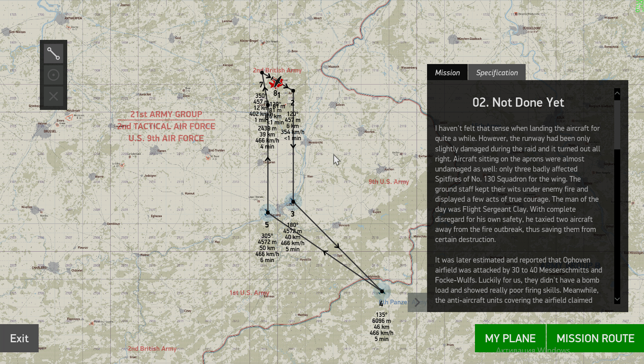Click the briefing scrollbar down arrow
Image resolution: width=644 pixels, height=364 pixels.
tap(617, 300)
